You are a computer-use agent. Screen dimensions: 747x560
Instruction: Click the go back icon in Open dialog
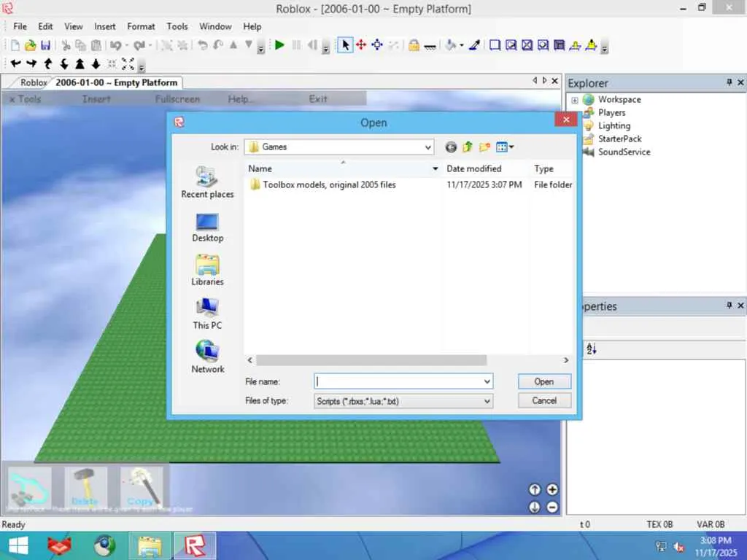tap(451, 147)
